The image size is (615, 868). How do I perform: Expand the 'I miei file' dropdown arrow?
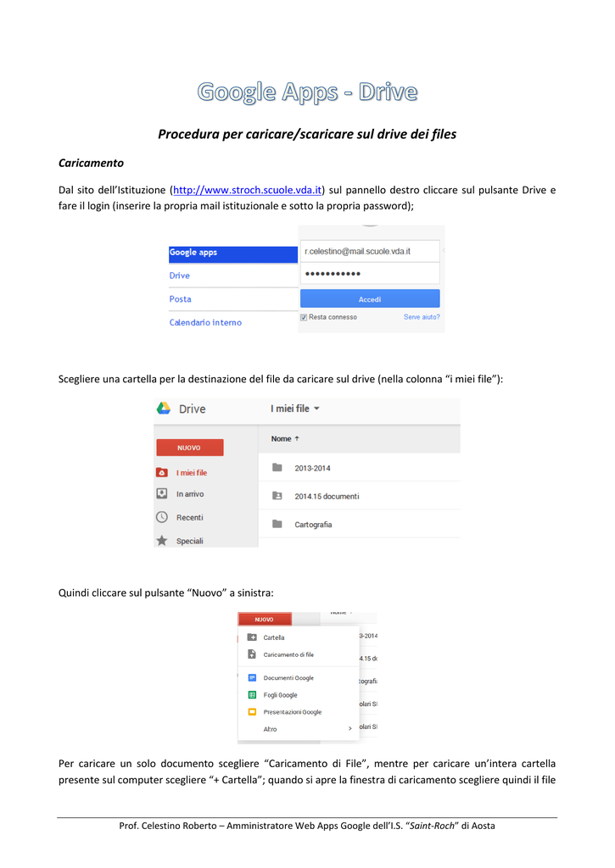[317, 409]
